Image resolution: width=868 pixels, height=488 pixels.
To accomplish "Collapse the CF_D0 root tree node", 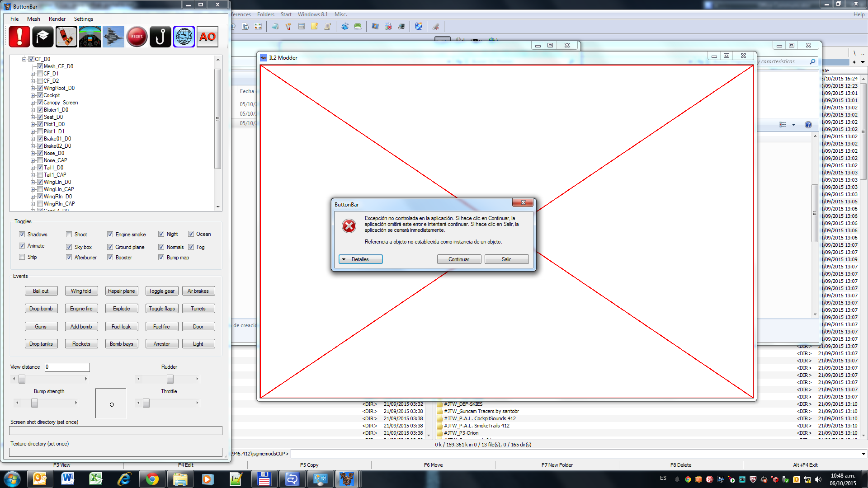I will (24, 59).
